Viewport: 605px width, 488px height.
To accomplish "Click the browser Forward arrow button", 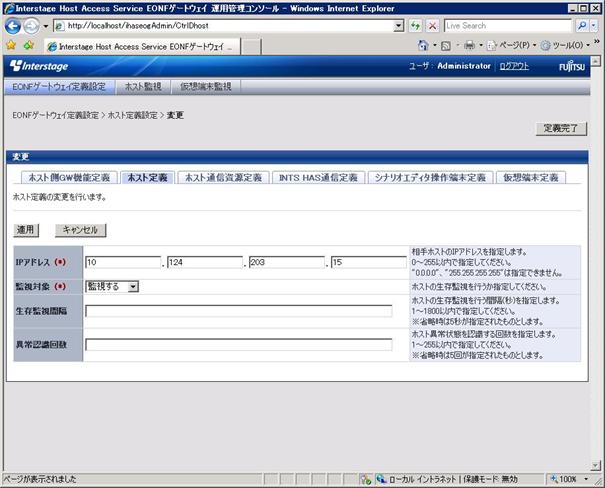I will point(31,26).
